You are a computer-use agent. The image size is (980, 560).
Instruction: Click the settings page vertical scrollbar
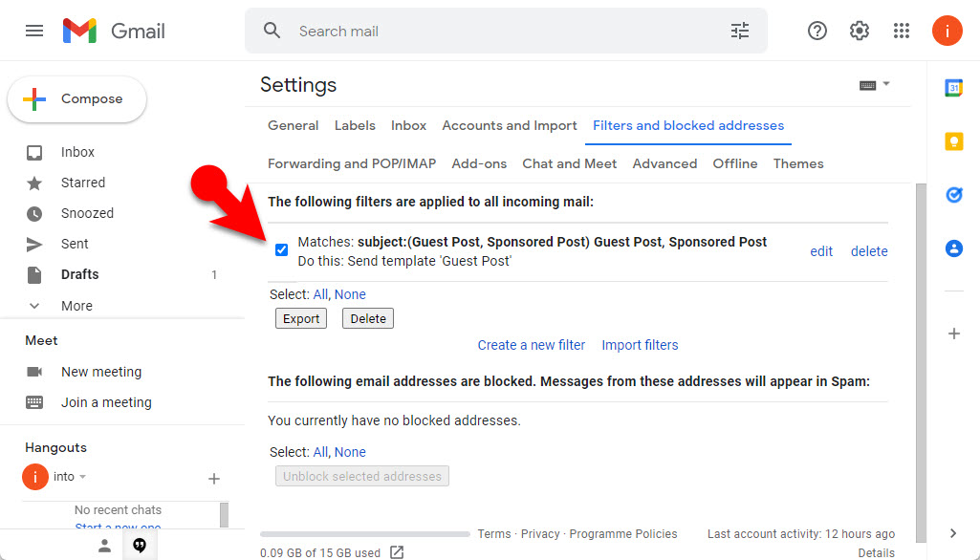[x=921, y=362]
